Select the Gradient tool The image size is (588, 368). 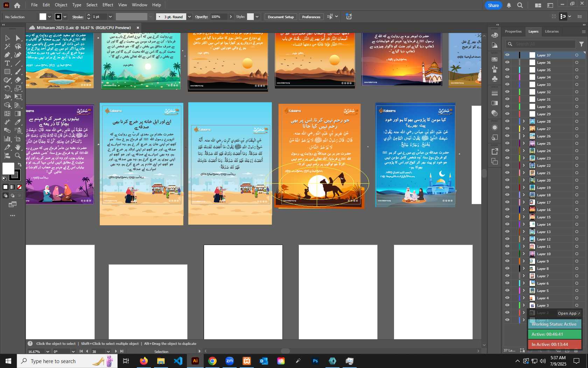18,114
